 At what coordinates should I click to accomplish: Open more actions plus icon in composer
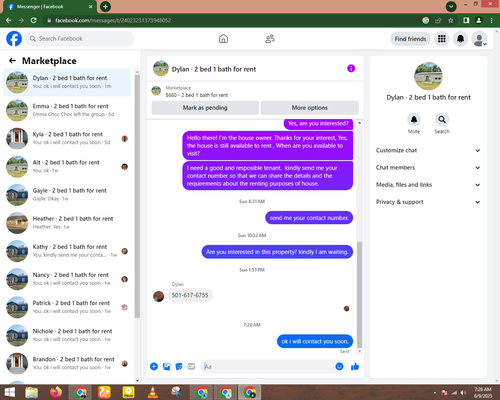(x=154, y=367)
